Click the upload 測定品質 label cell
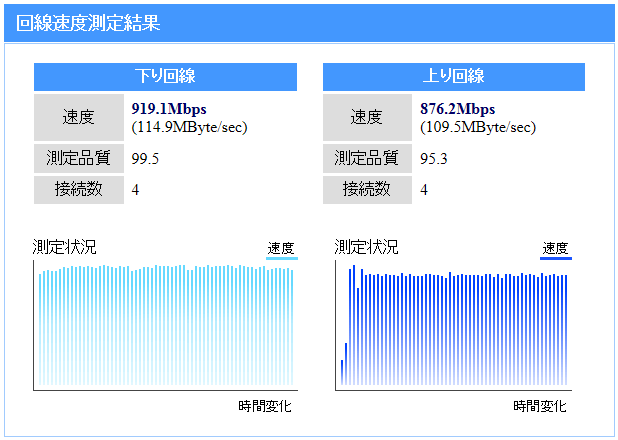 367,158
